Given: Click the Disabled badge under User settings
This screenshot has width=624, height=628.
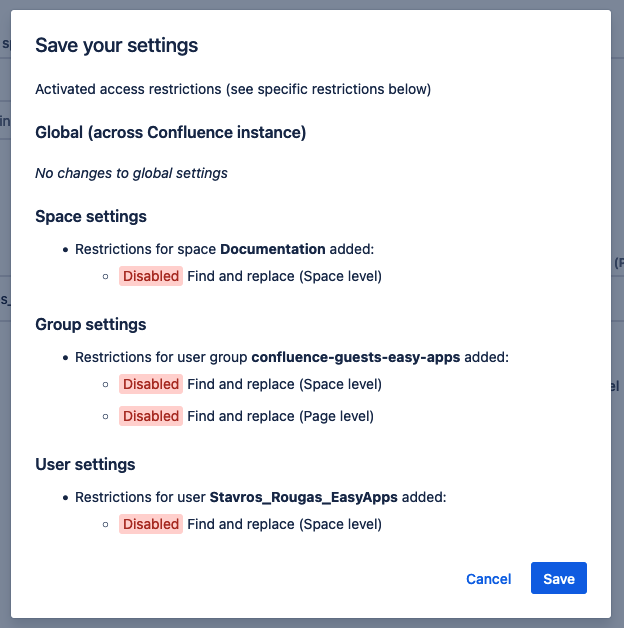Looking at the screenshot, I should pyautogui.click(x=151, y=524).
